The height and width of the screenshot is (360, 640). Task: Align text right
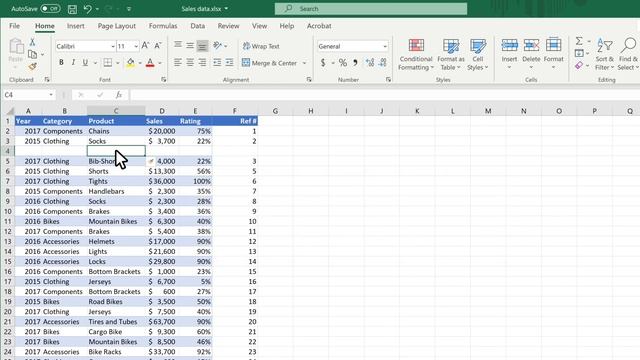pos(202,62)
